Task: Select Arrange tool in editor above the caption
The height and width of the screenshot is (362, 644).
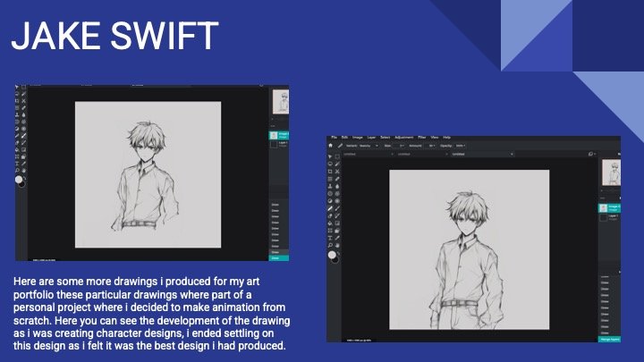Action: point(17,87)
